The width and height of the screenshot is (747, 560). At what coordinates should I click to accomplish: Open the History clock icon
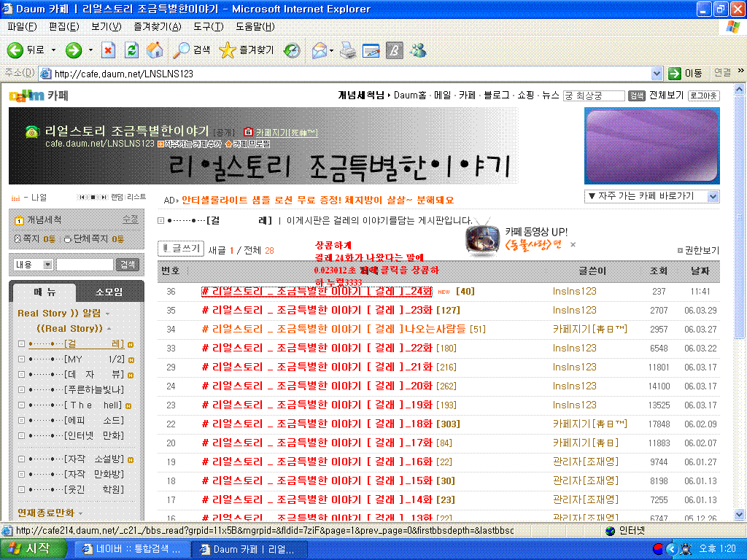[292, 50]
